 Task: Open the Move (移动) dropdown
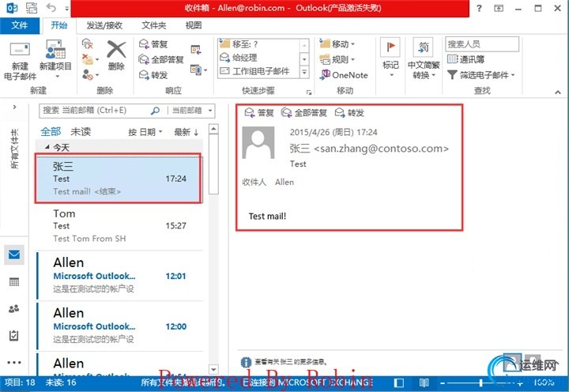point(337,44)
